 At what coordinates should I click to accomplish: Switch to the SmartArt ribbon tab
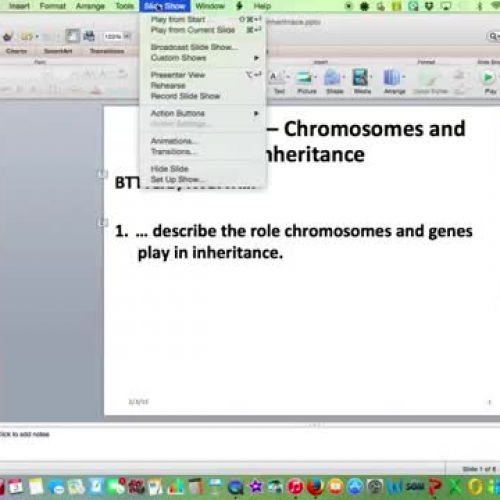[x=58, y=51]
